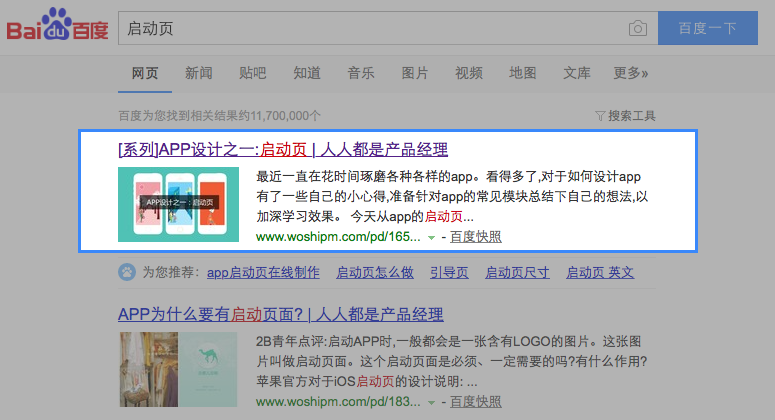Screen dimensions: 775x420
Task: Select the 网页 tab
Action: [145, 73]
